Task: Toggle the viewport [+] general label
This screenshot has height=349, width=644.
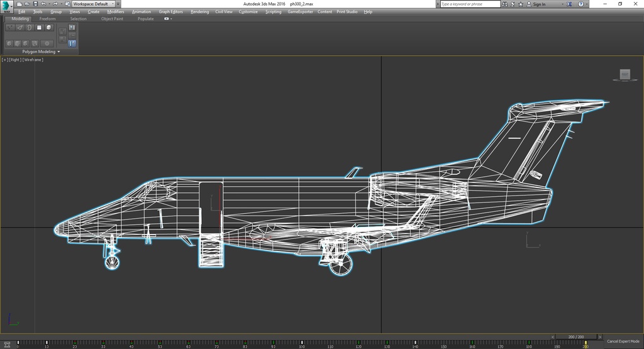Action: pos(5,60)
